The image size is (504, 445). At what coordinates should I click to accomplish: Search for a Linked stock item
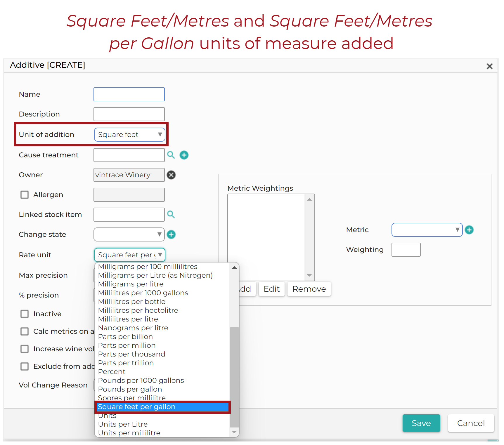tap(171, 215)
